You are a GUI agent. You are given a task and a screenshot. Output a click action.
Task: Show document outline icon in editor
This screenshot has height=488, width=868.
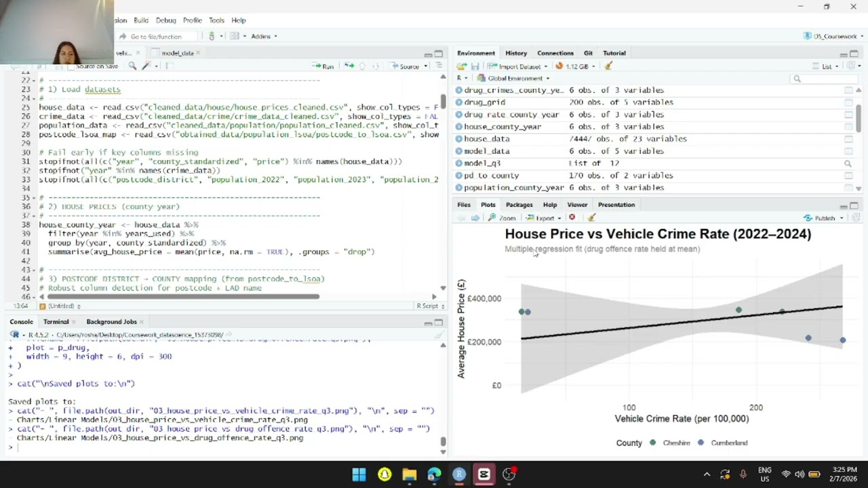(439, 66)
